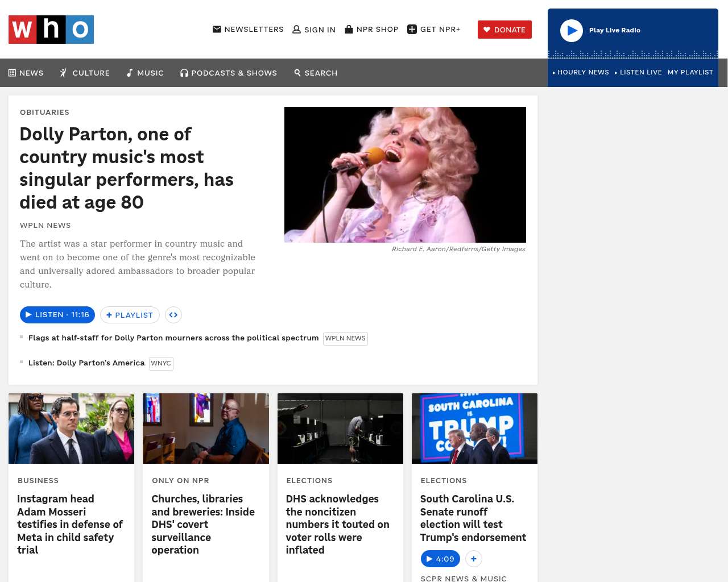
Task: Click the heart icon on Donate
Action: pyautogui.click(x=487, y=30)
